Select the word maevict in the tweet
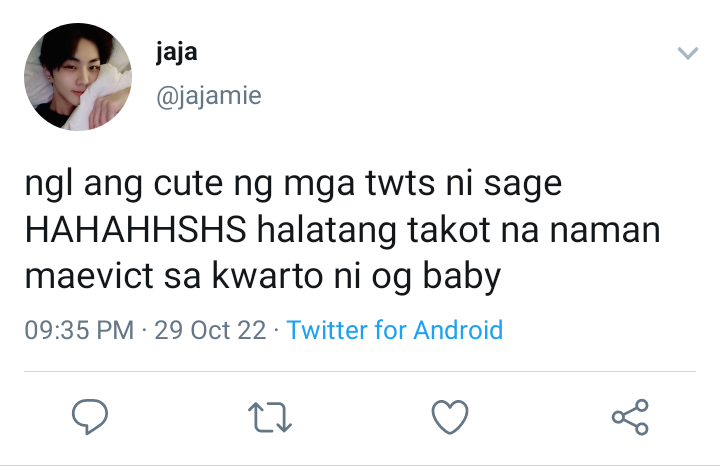The image size is (720, 470). point(89,276)
